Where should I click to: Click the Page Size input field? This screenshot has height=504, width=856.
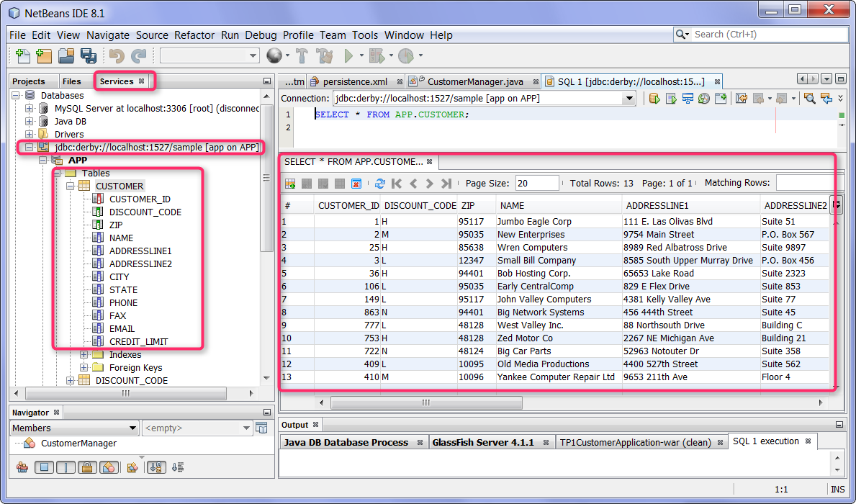pyautogui.click(x=536, y=184)
